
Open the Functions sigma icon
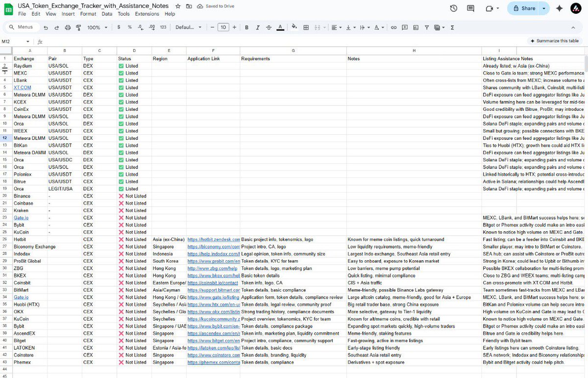tap(452, 27)
